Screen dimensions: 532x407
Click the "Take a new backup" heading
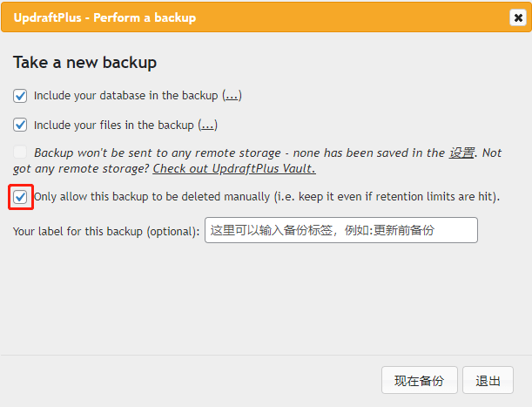click(84, 63)
